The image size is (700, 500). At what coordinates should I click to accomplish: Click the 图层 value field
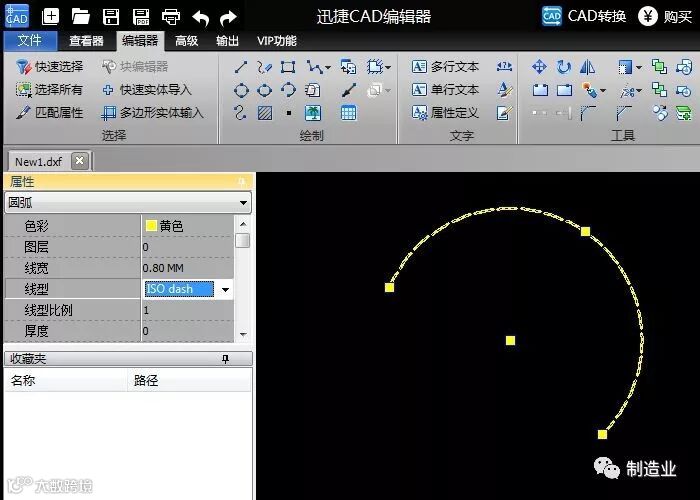[x=188, y=247]
